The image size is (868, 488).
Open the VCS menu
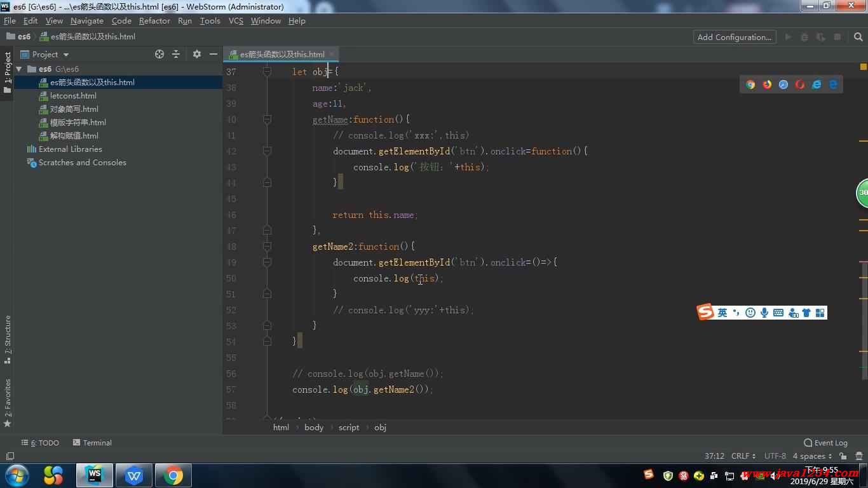coord(236,20)
